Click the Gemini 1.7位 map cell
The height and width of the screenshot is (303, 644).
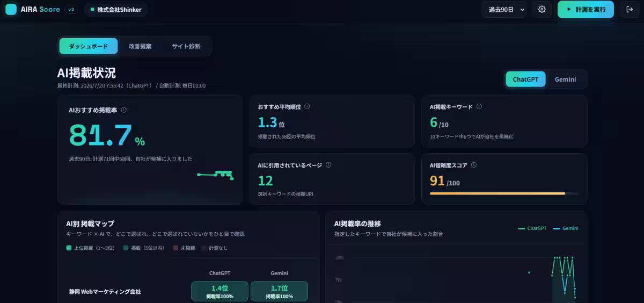[x=279, y=291]
